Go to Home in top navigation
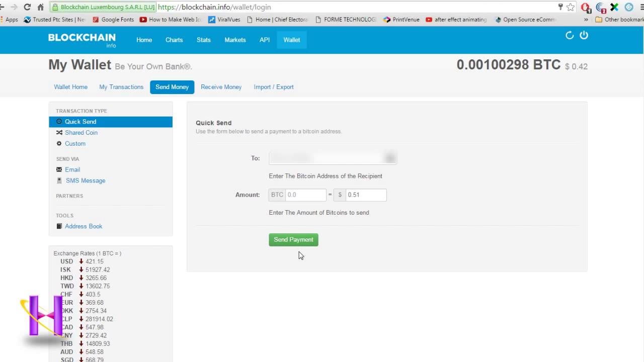 pyautogui.click(x=144, y=40)
